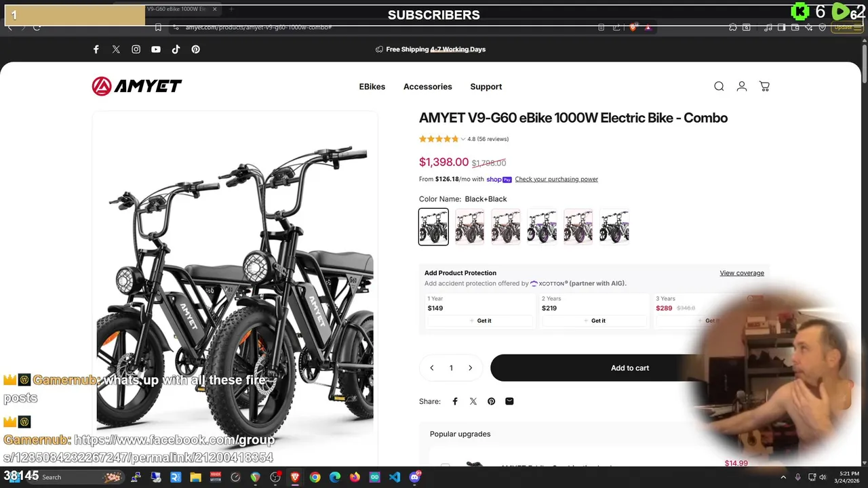Screen dimensions: 868x488
Task: Click quantity input field
Action: pyautogui.click(x=451, y=368)
